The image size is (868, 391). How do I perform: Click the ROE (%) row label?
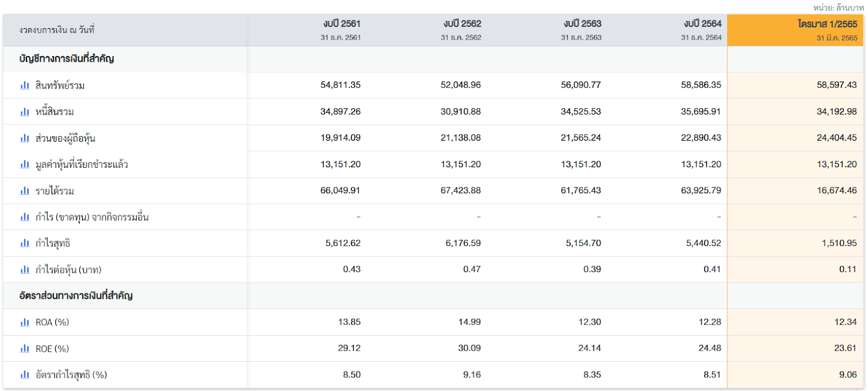click(x=52, y=349)
